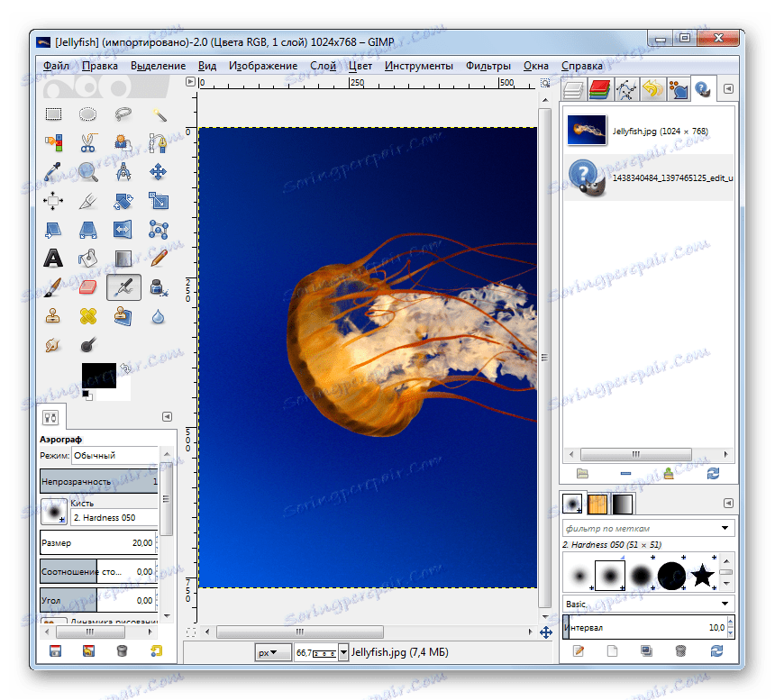Select the Flip tool
775x700 pixels.
123,230
